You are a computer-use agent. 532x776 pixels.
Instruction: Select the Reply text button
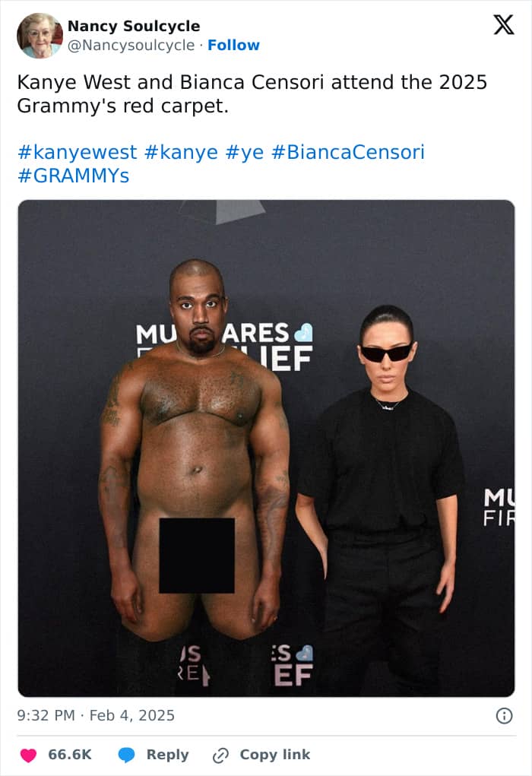click(x=168, y=755)
